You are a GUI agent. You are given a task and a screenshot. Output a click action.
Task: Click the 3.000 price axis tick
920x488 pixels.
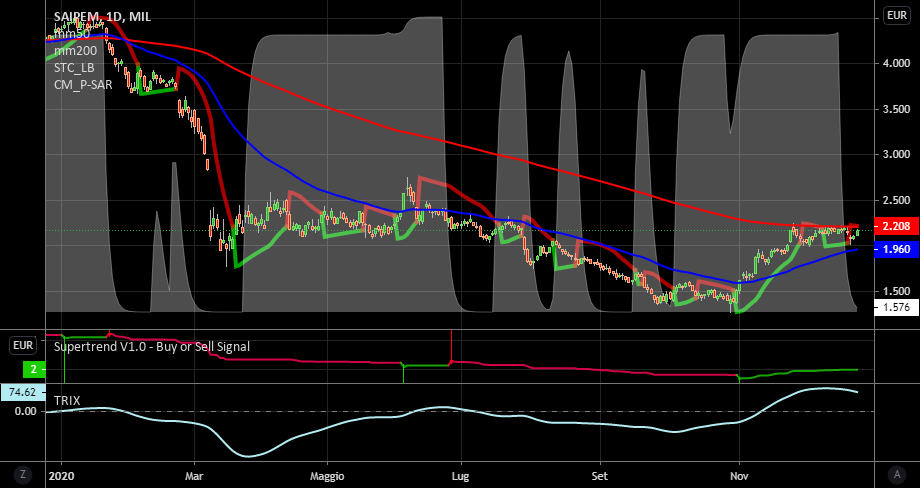pos(897,154)
